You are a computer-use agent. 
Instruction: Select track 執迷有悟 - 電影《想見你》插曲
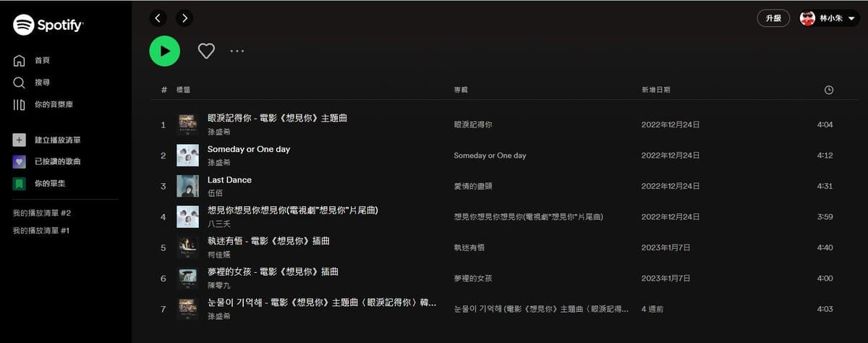268,241
